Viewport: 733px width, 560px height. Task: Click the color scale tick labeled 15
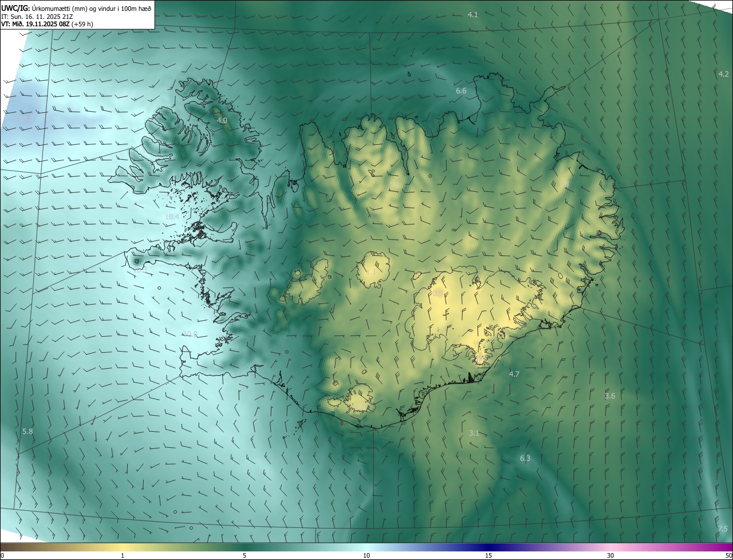pos(488,555)
